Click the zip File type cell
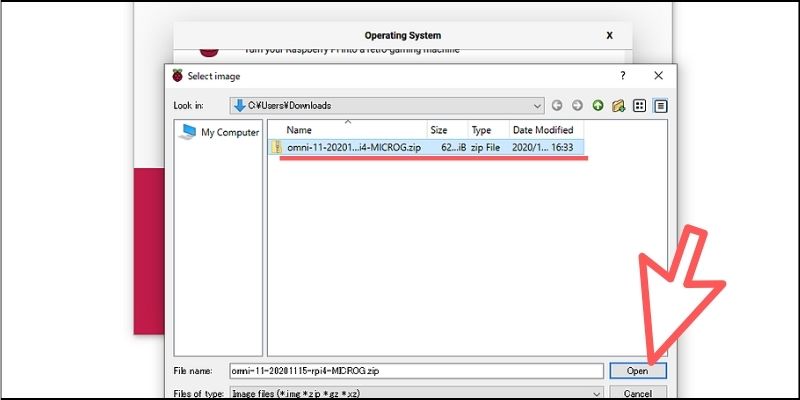Image resolution: width=800 pixels, height=400 pixels. click(x=486, y=147)
